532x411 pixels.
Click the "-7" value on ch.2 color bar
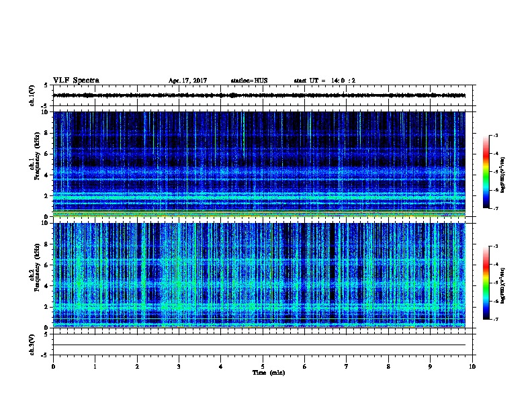[x=496, y=320]
